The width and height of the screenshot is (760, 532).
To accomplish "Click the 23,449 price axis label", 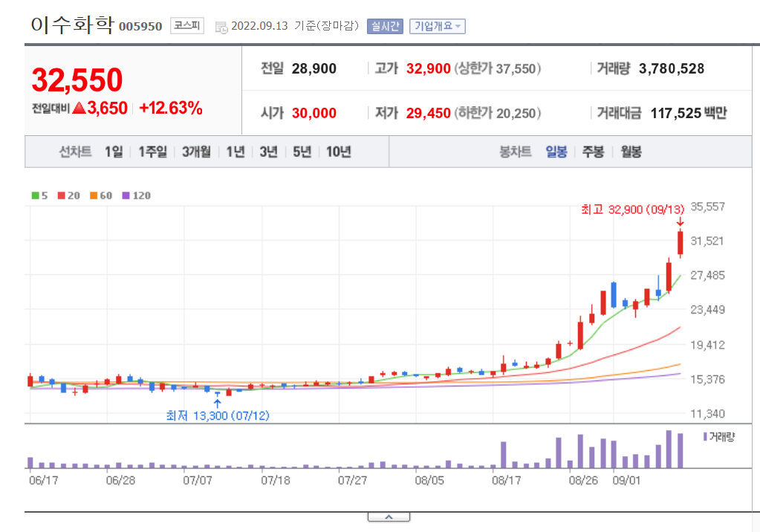I will click(x=708, y=309).
